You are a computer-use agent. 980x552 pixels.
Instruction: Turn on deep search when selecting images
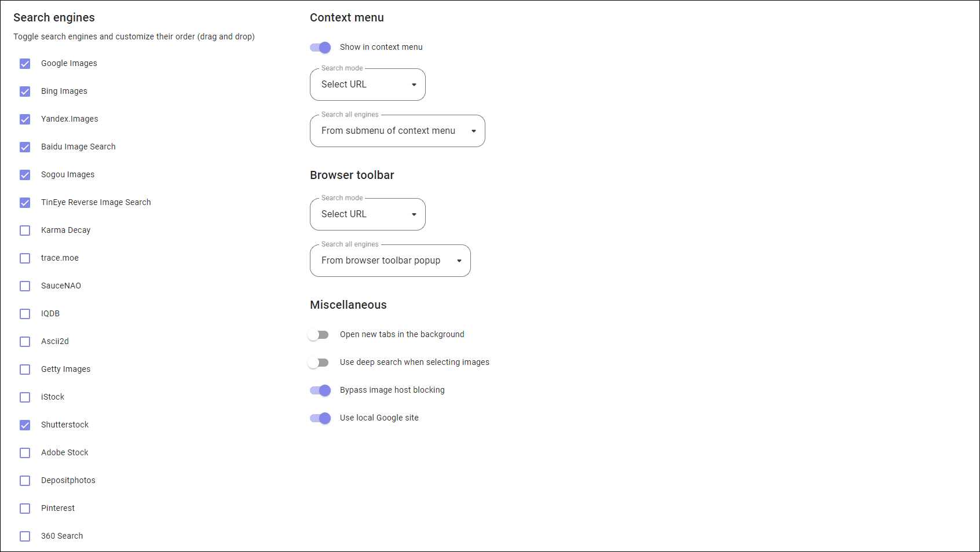tap(319, 363)
